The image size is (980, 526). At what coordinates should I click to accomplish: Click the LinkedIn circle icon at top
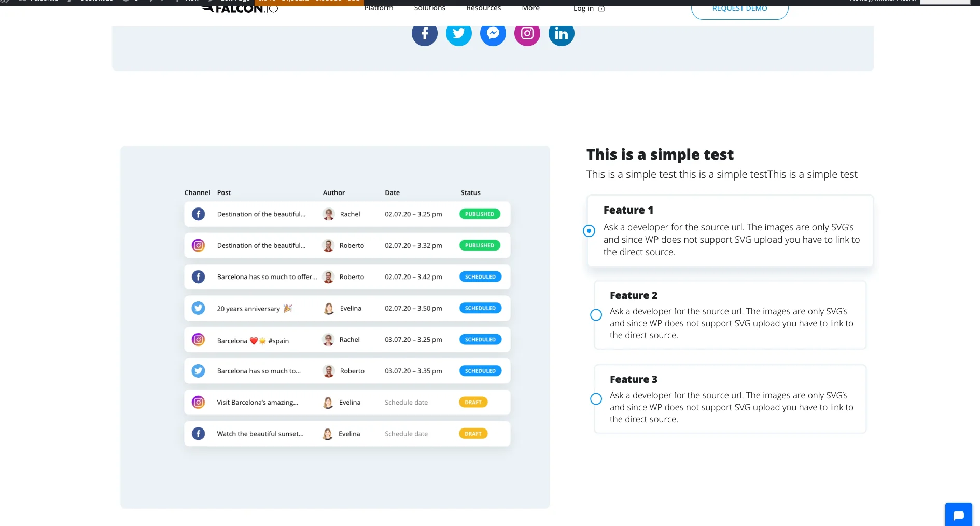[561, 34]
